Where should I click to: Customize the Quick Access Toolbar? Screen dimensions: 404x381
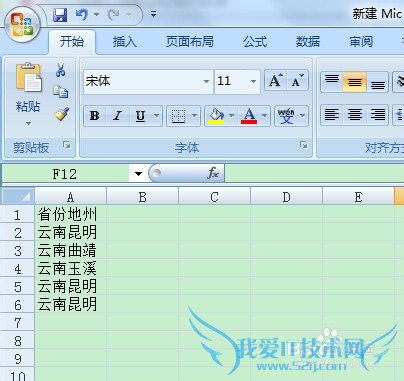[x=153, y=14]
